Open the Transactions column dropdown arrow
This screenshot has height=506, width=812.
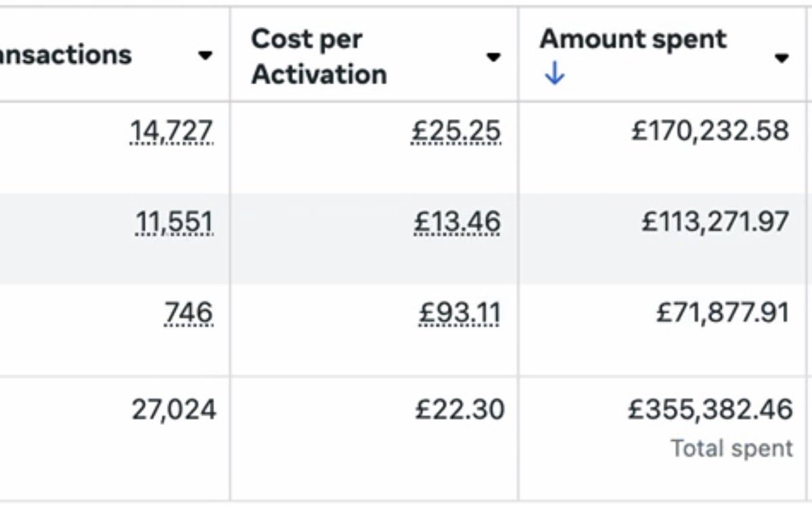click(205, 56)
